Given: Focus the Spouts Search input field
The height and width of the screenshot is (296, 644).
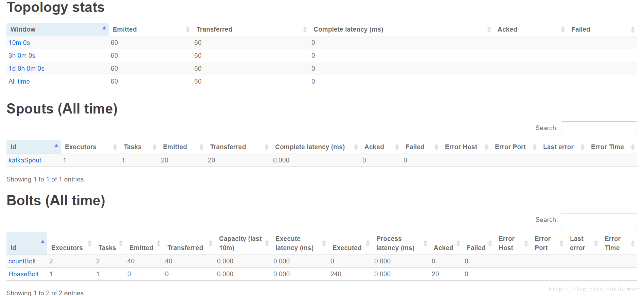Looking at the screenshot, I should point(599,128).
